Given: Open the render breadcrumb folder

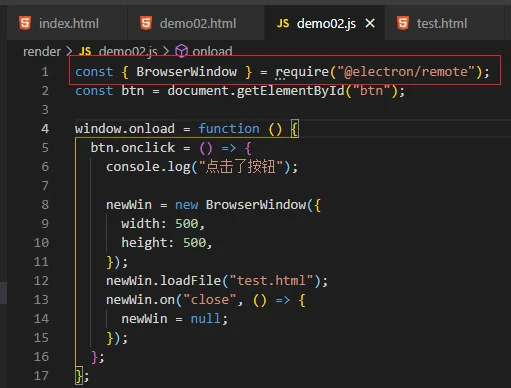Looking at the screenshot, I should click(x=42, y=52).
